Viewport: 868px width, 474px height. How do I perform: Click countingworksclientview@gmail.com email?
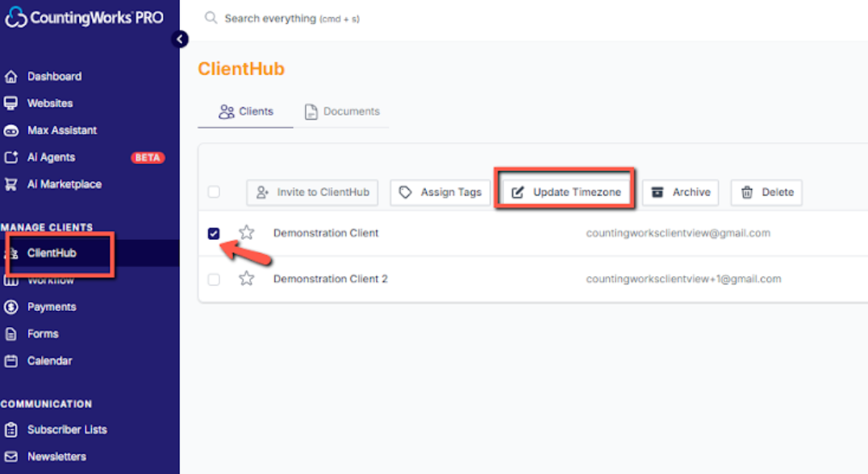click(x=678, y=233)
